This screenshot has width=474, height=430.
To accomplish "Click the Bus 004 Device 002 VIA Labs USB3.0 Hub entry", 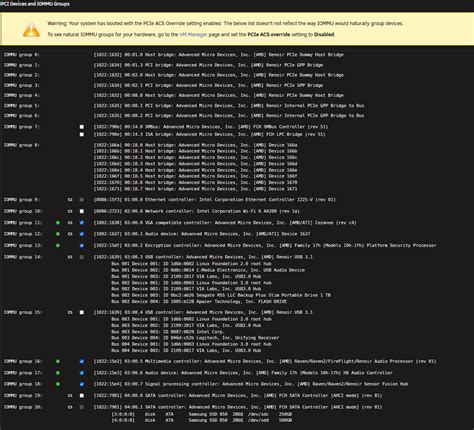I will (x=186, y=350).
